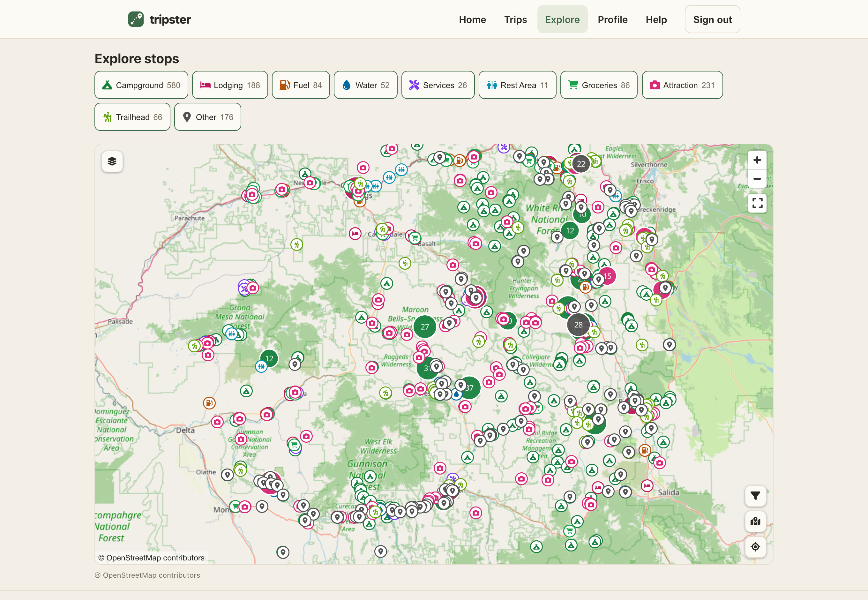
Task: Toggle the Fuel 84 filter
Action: point(301,85)
